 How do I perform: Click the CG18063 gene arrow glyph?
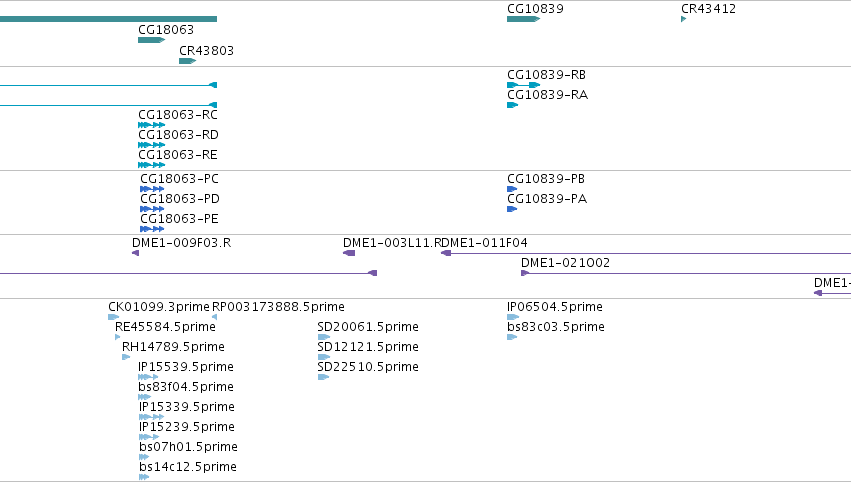click(x=150, y=40)
